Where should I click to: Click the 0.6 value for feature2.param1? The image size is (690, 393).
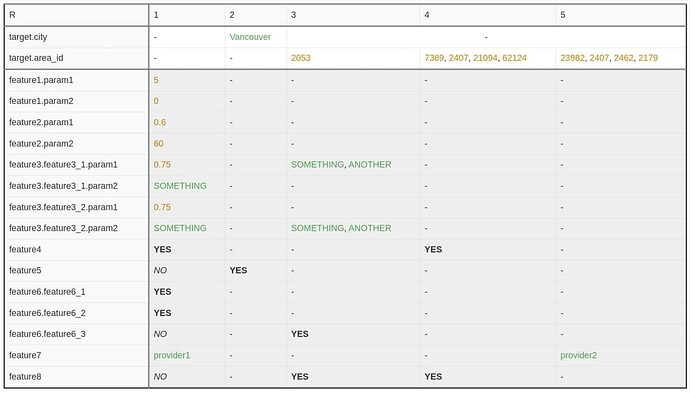160,122
